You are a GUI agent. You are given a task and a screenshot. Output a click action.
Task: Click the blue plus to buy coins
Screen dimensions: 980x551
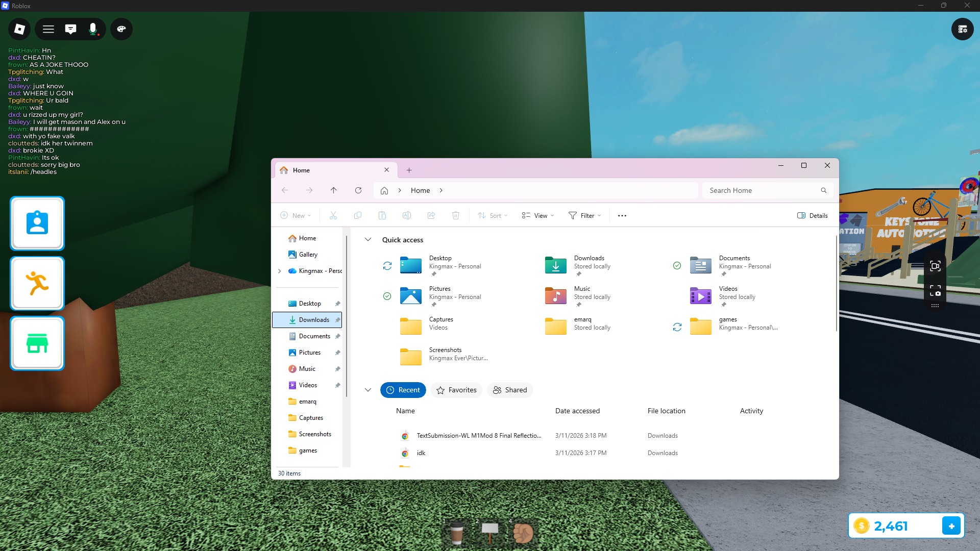coord(951,525)
